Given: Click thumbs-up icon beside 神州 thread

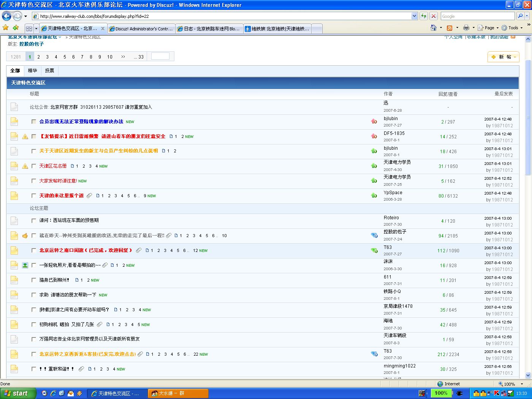Looking at the screenshot, I should [x=25, y=236].
